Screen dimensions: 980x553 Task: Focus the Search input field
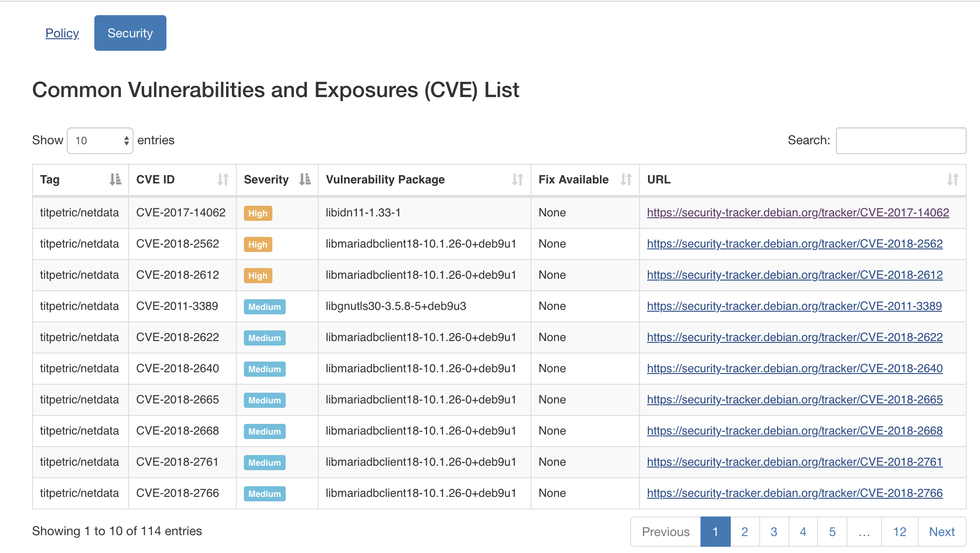point(901,141)
